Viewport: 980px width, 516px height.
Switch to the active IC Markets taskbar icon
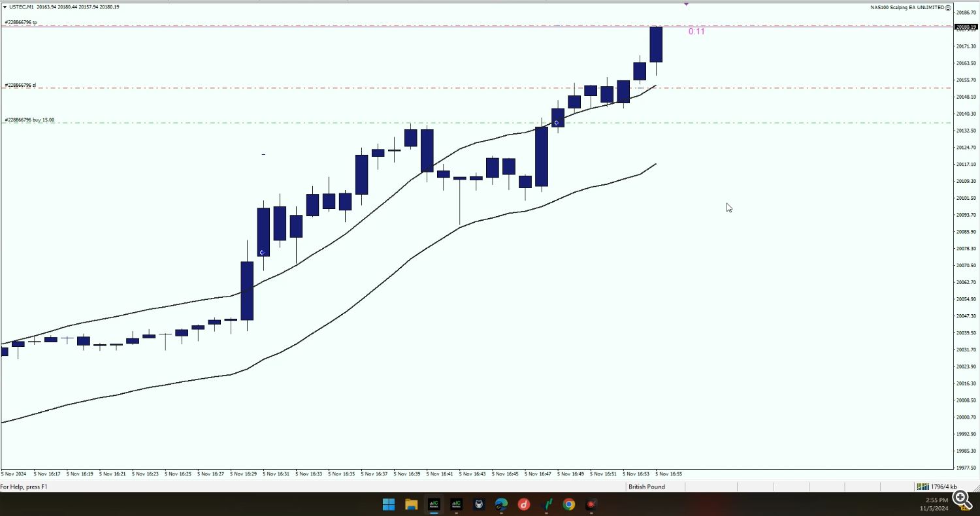[434, 504]
